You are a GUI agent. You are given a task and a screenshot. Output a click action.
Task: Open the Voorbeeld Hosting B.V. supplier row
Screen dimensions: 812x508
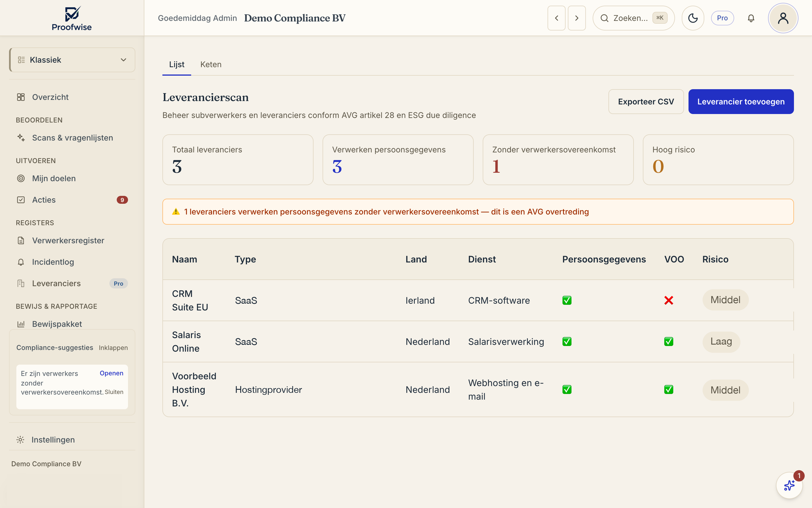[x=478, y=390]
